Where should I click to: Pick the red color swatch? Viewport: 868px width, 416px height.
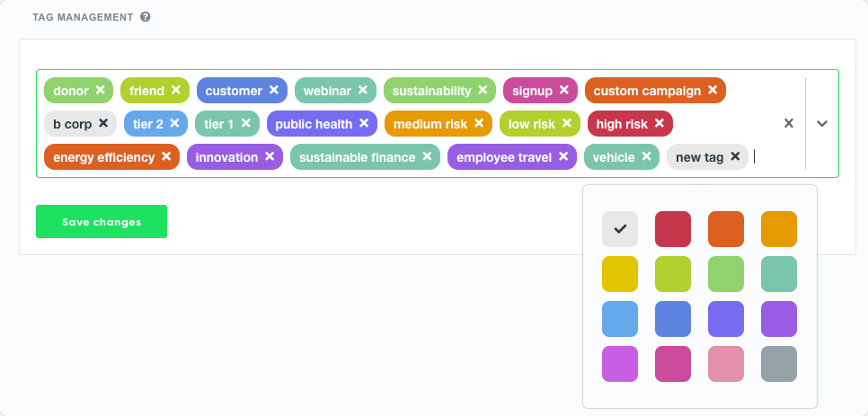point(673,229)
